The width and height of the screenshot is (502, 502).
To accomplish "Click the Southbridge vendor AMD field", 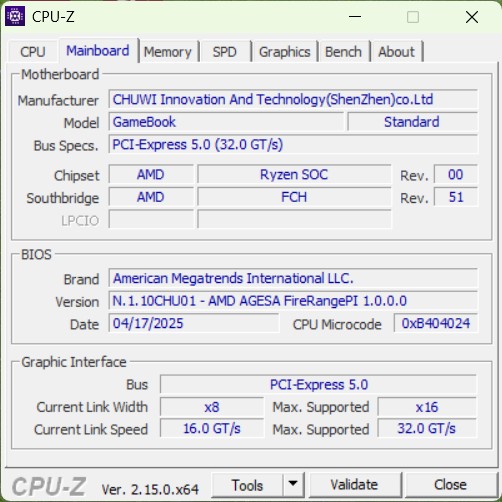I will (151, 197).
